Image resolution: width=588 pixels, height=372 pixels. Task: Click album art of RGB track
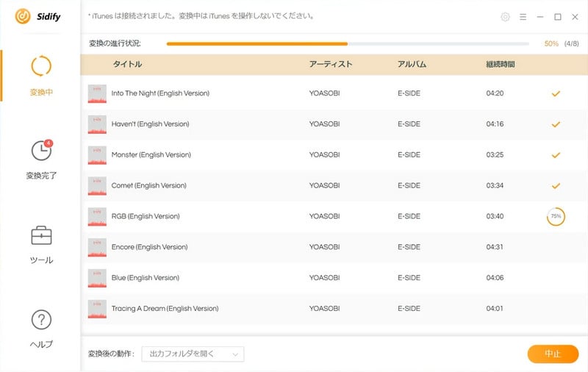click(97, 216)
